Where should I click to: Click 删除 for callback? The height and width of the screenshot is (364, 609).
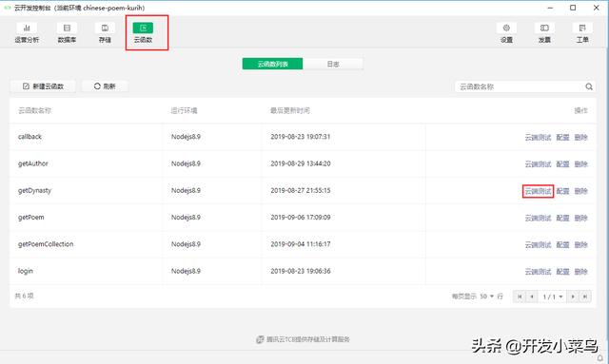point(581,137)
